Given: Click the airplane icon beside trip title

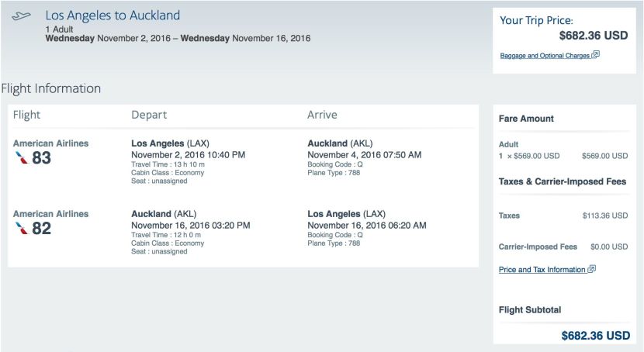Looking at the screenshot, I should point(22,16).
